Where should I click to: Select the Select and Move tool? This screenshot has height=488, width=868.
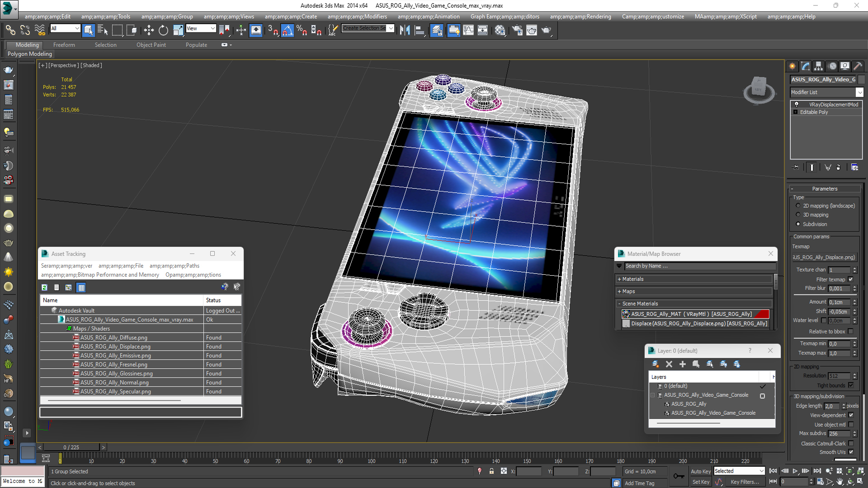[x=149, y=30]
